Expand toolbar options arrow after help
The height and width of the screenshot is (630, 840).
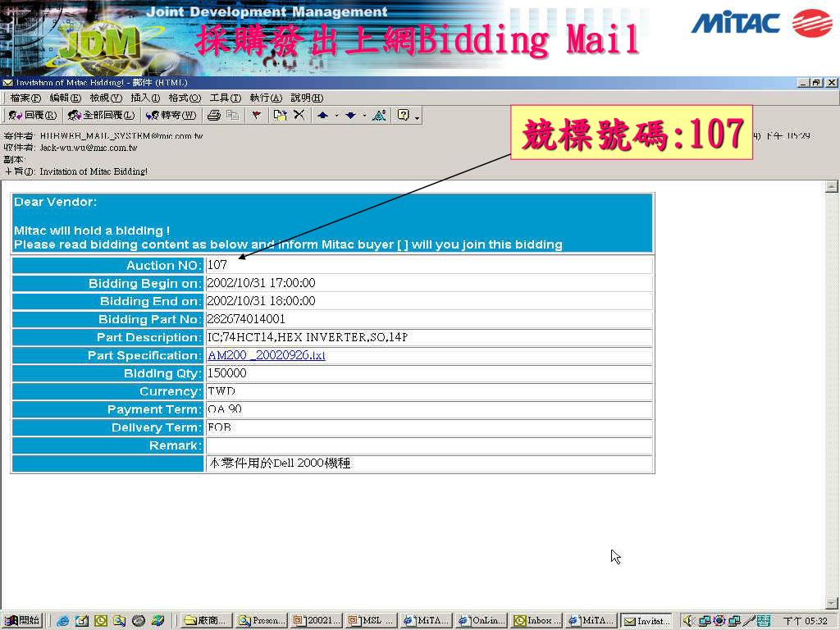[417, 116]
